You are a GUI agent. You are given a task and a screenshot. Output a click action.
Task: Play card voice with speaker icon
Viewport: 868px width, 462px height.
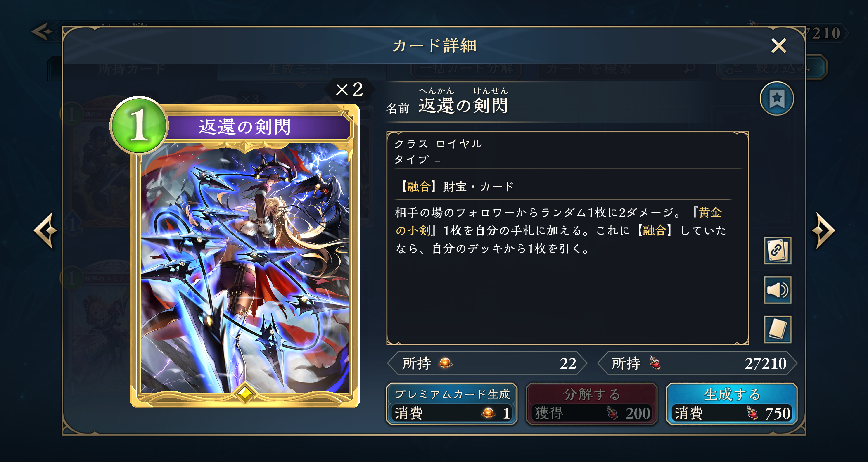(777, 290)
